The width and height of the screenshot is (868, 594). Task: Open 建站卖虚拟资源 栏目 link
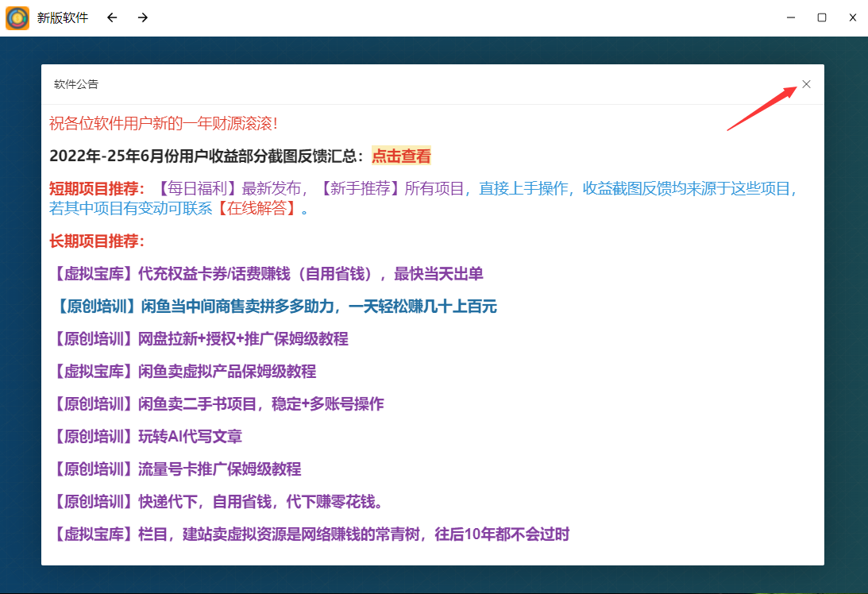click(310, 534)
